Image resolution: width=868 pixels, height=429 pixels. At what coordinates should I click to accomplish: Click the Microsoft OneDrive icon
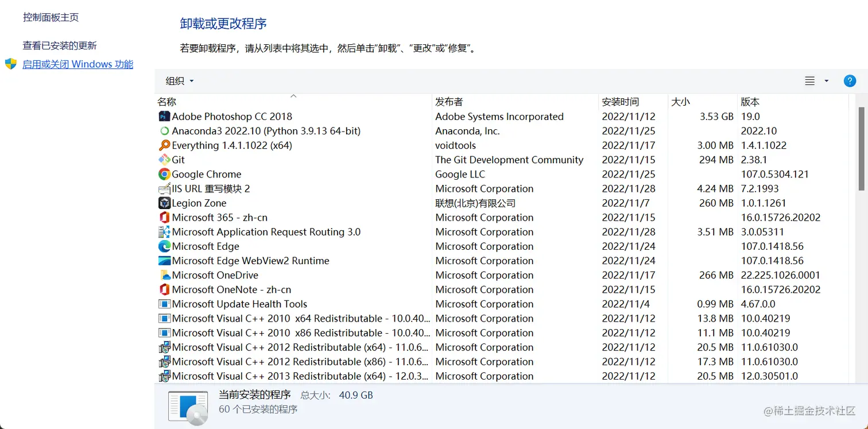(164, 275)
